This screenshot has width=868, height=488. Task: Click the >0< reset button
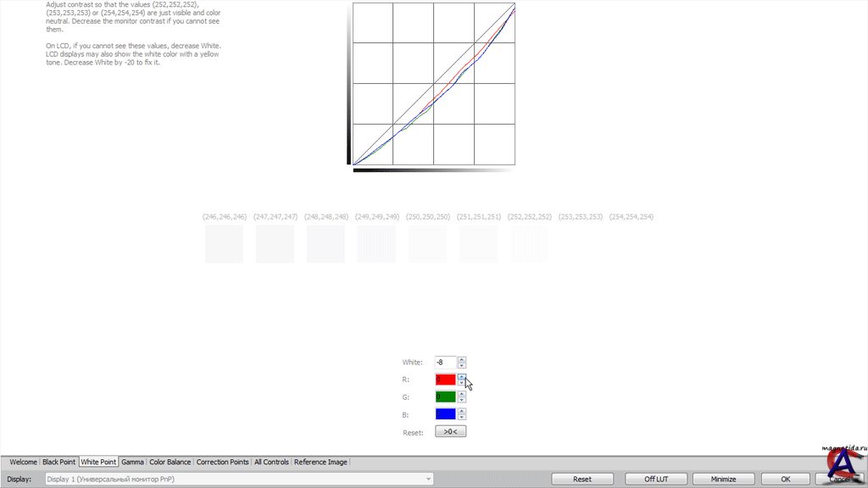click(450, 431)
